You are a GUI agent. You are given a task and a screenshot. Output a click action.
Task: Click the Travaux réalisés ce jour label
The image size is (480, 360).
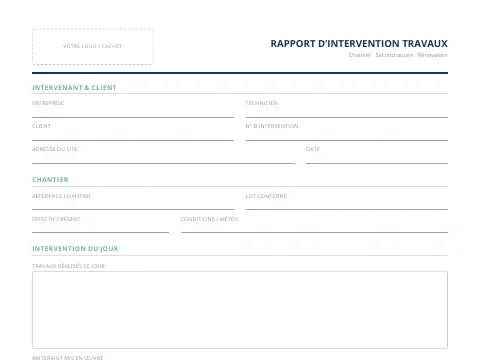[69, 266]
